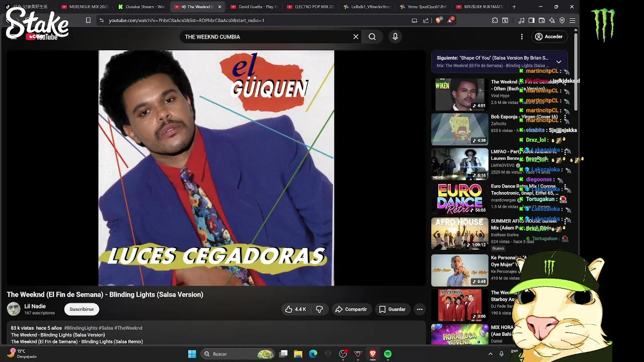Viewport: 644px width, 362px height.
Task: Click the taskbar Buscar search box
Action: (x=238, y=354)
